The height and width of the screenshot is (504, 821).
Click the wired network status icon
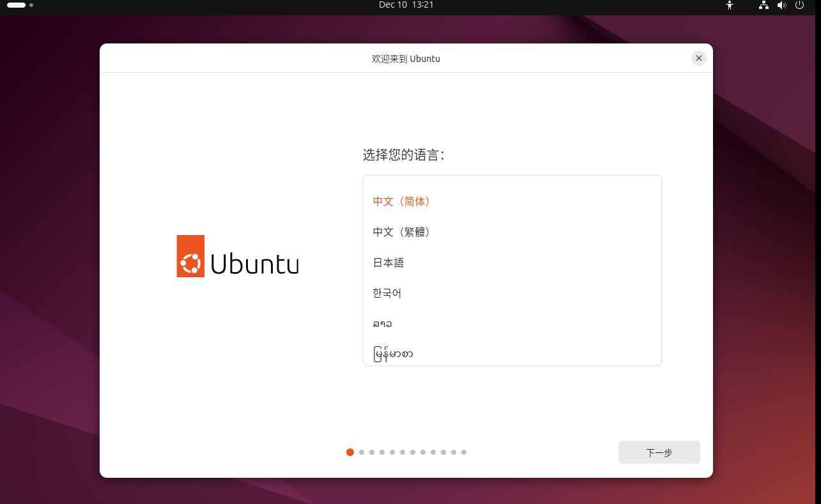pyautogui.click(x=763, y=5)
